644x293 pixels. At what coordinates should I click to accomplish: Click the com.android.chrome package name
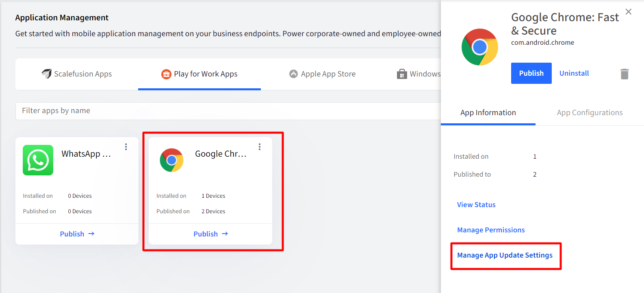(x=542, y=42)
